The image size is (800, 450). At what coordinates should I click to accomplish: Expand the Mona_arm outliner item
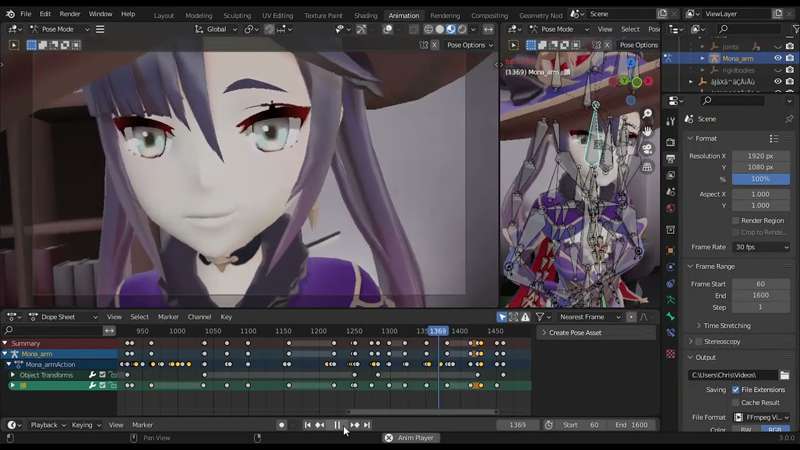tap(703, 58)
